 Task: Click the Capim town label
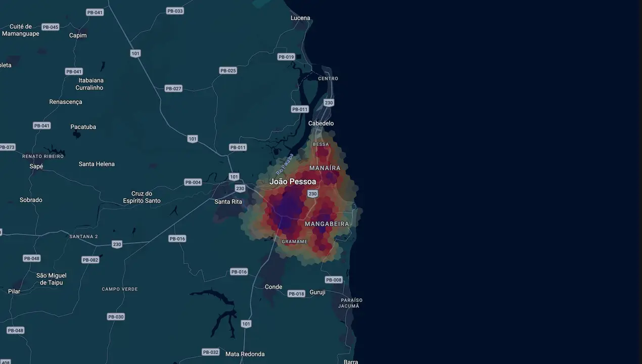78,35
